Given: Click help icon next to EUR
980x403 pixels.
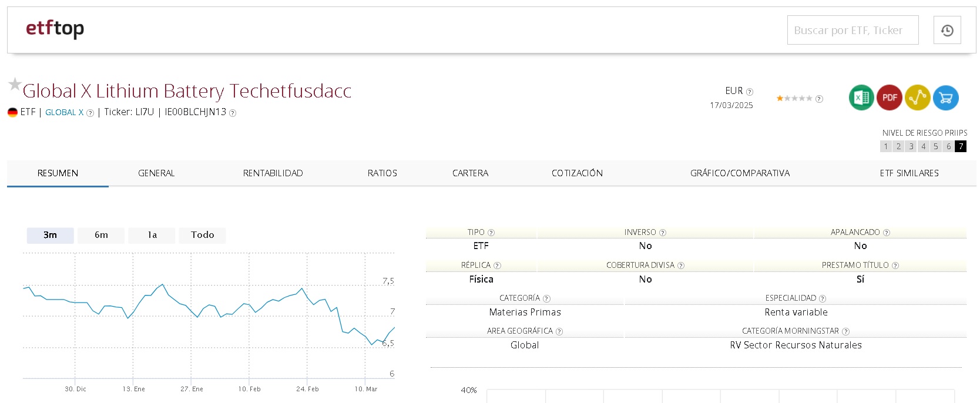Looking at the screenshot, I should [x=749, y=92].
